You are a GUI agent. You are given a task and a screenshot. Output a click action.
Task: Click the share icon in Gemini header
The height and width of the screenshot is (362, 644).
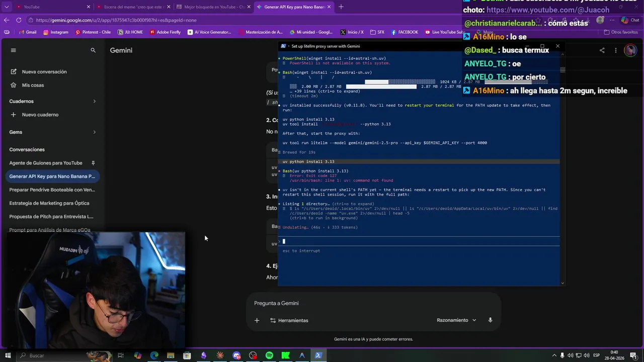pyautogui.click(x=602, y=50)
